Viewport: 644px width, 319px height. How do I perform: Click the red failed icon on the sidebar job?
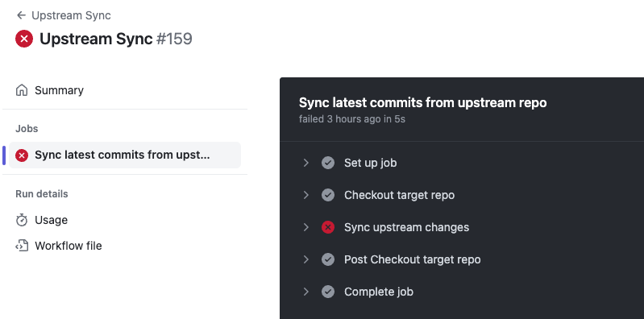click(x=22, y=155)
